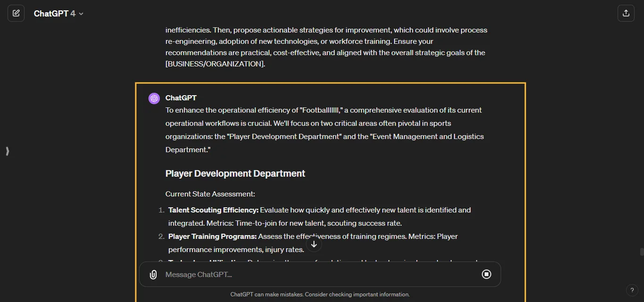Click the disclaimer text below the input box
Image resolution: width=644 pixels, height=302 pixels.
[320, 294]
